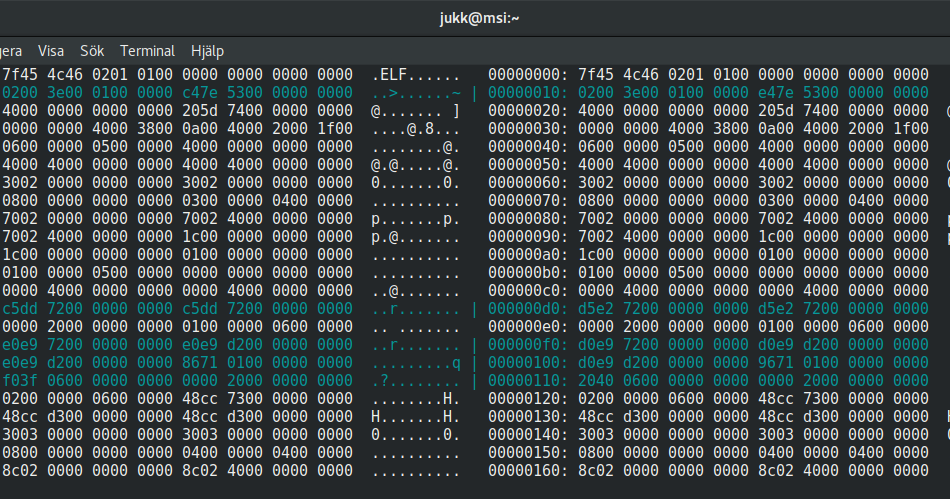Click the highlighted hex value 2040
Image resolution: width=950 pixels, height=499 pixels.
[x=596, y=380]
